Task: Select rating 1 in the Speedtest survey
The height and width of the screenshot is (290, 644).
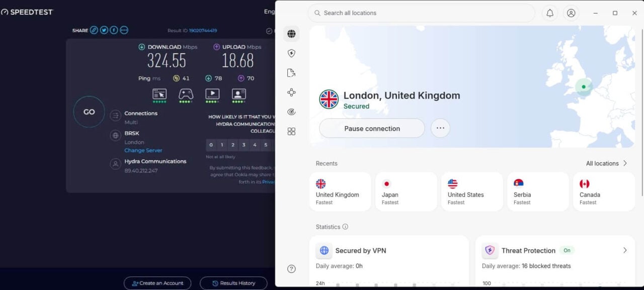Action: pyautogui.click(x=222, y=145)
